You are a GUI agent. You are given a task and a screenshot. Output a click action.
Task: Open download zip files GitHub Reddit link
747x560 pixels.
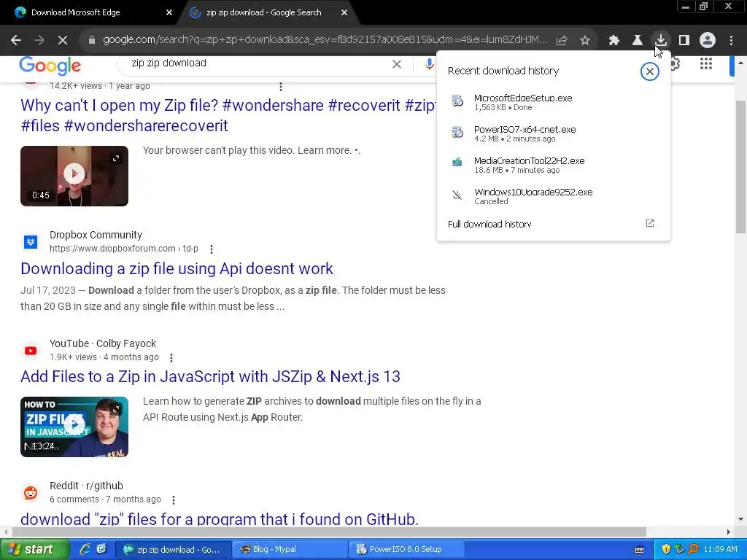pos(220,518)
